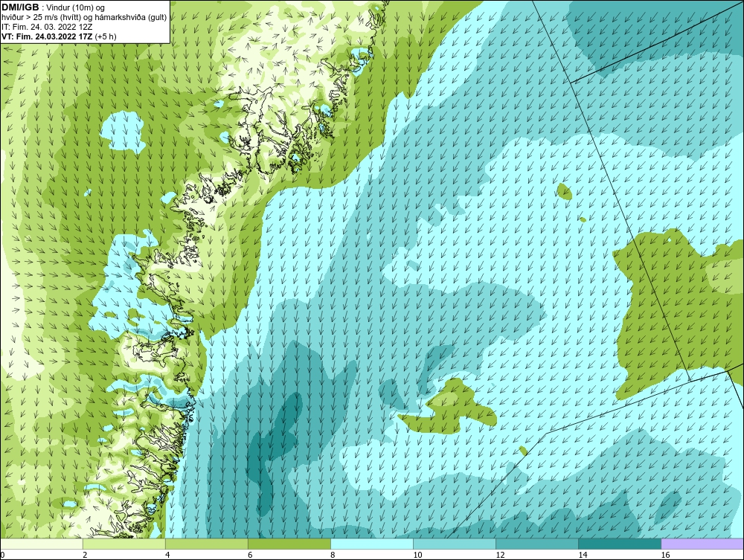Click the 12-14 m/s teal legend swatch
The width and height of the screenshot is (744, 560).
coord(536,544)
